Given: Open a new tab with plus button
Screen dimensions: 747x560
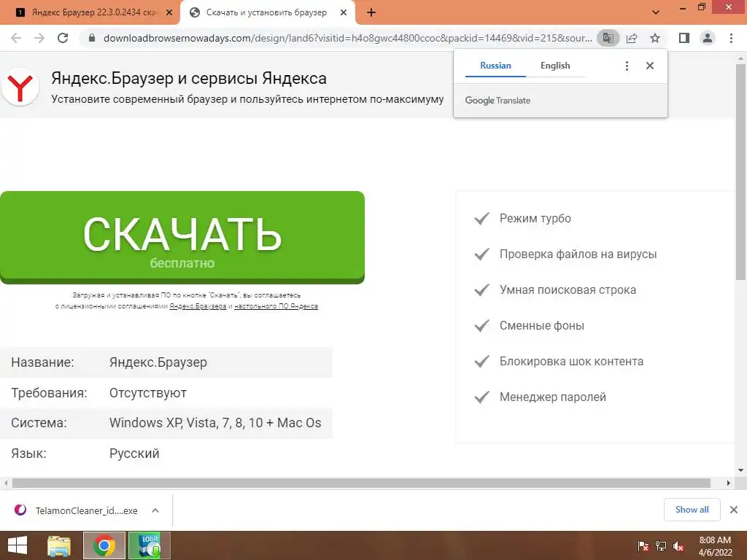Looking at the screenshot, I should click(371, 13).
